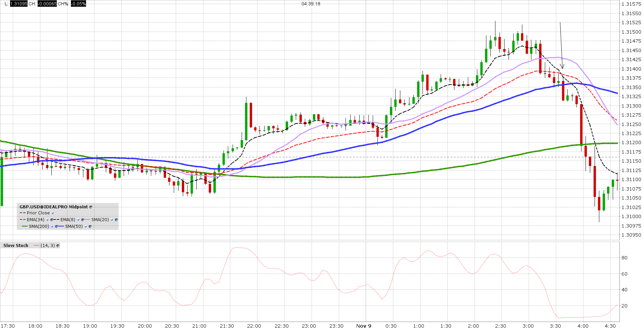Click the GBP.USD@IDEALPRO Midpoint legend title

[x=54, y=207]
